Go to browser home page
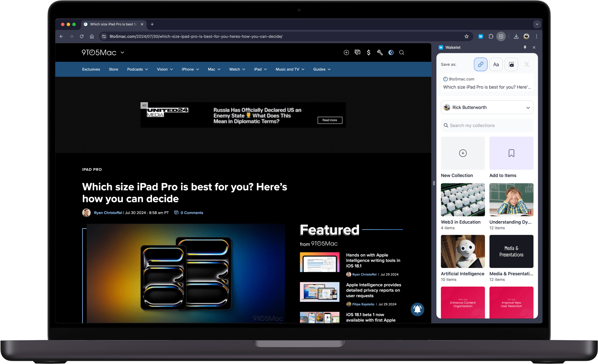 coord(92,36)
